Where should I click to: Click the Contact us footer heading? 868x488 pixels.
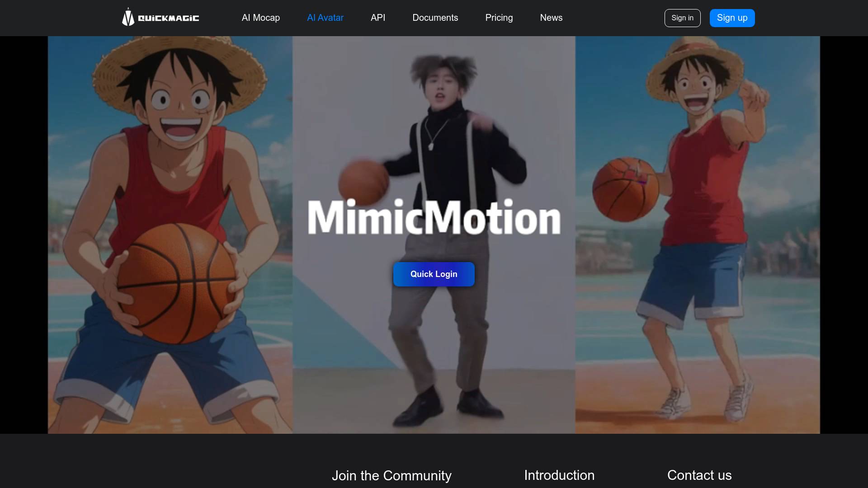coord(699,475)
